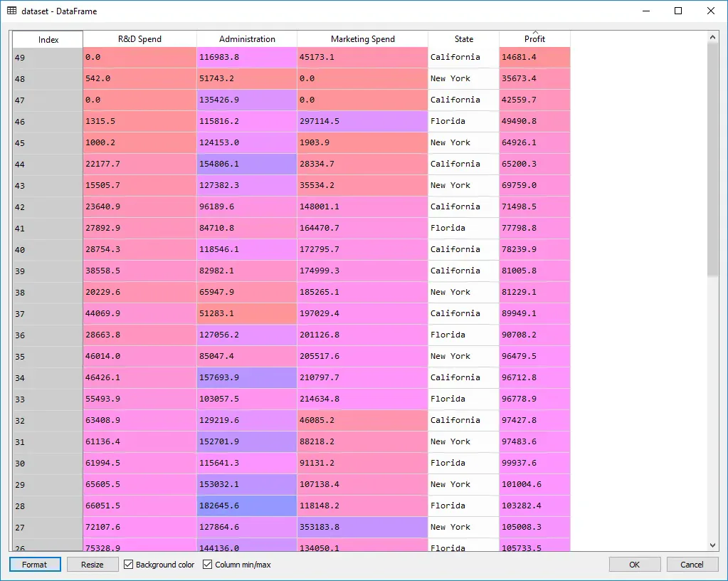Sort by the State column header
Image resolution: width=728 pixels, height=581 pixels.
[464, 39]
